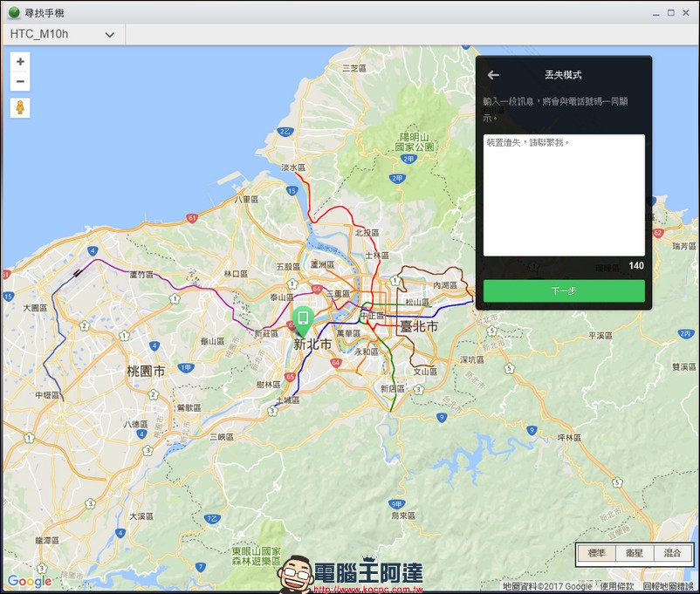
Task: Click the 淡水區 map label
Action: pyautogui.click(x=293, y=167)
